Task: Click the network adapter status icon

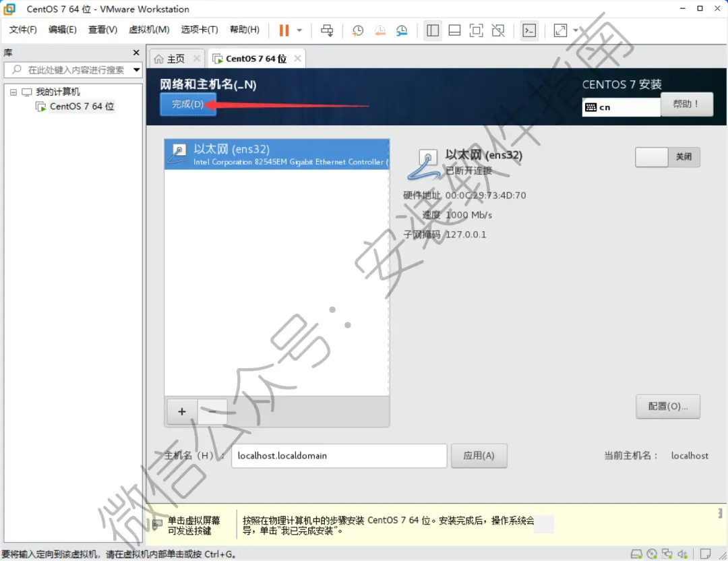Action: pos(667,554)
